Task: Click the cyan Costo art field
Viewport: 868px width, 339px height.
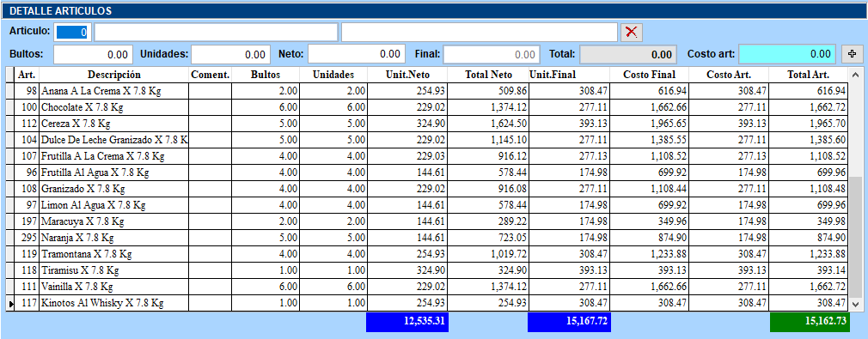Action: (x=787, y=54)
